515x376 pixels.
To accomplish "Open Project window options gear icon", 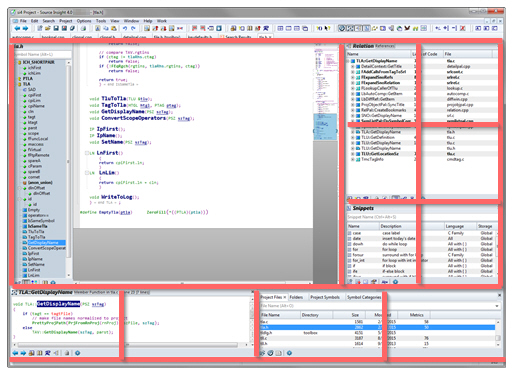I will [x=289, y=353].
